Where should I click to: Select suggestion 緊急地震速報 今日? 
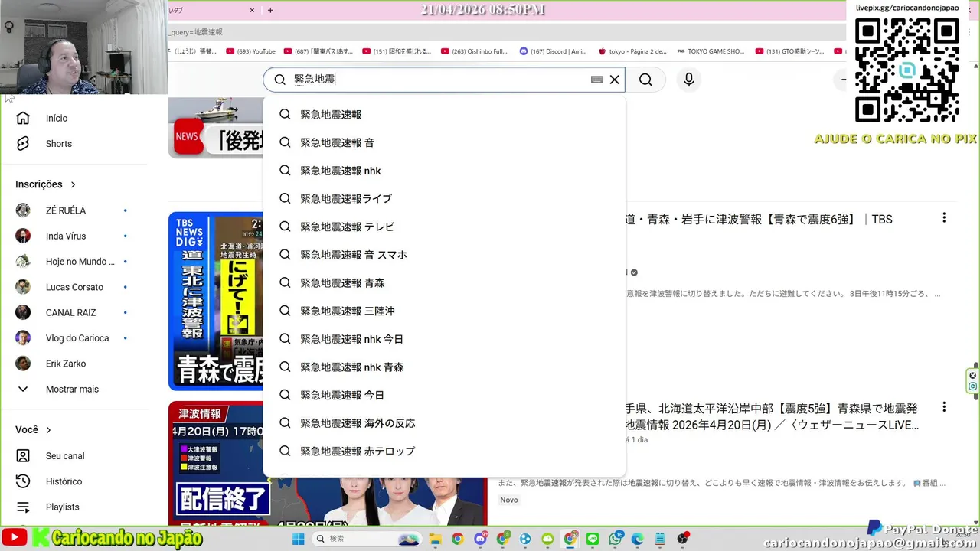pos(444,395)
